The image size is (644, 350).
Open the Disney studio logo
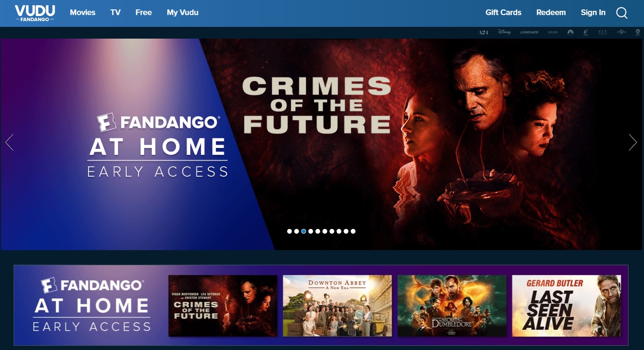[x=504, y=32]
